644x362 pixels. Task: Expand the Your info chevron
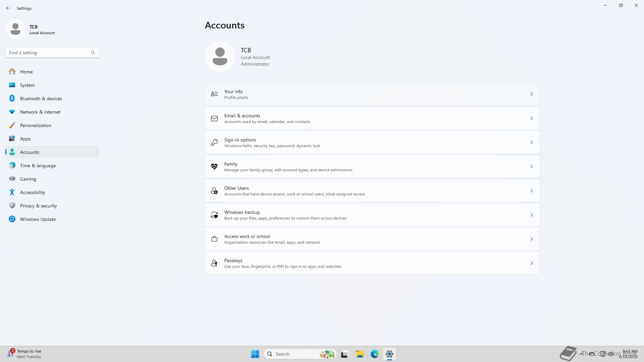coord(531,94)
